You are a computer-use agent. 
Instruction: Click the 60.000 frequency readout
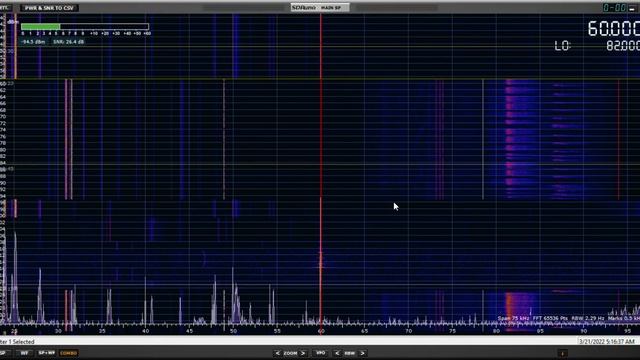(613, 29)
